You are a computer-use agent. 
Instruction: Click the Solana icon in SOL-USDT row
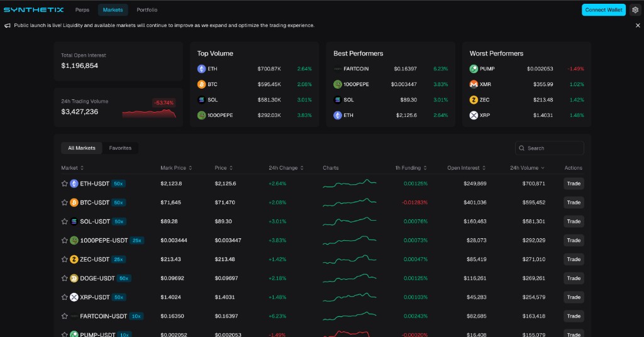[74, 221]
